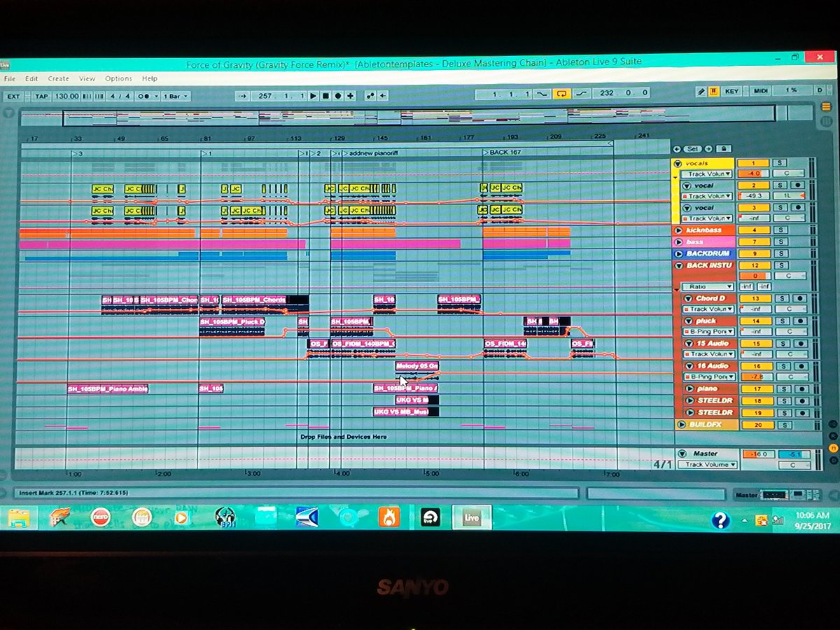The width and height of the screenshot is (840, 630).
Task: Open Track Volume dropdown on vocals track
Action: [x=706, y=174]
